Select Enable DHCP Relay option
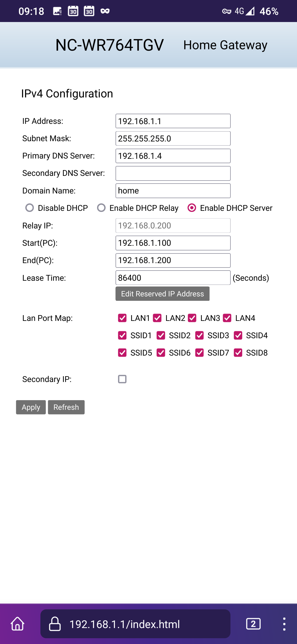The width and height of the screenshot is (297, 644). 101,208
